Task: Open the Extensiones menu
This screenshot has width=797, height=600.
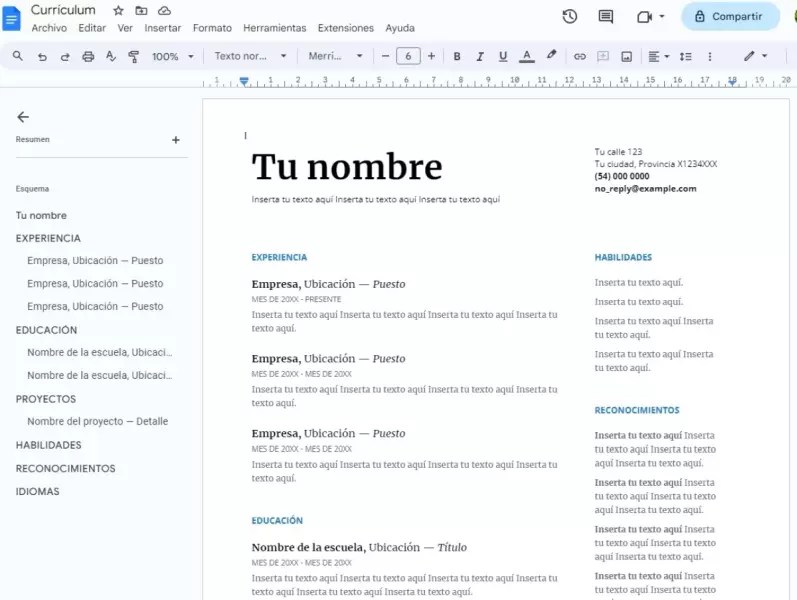Action: click(x=346, y=28)
